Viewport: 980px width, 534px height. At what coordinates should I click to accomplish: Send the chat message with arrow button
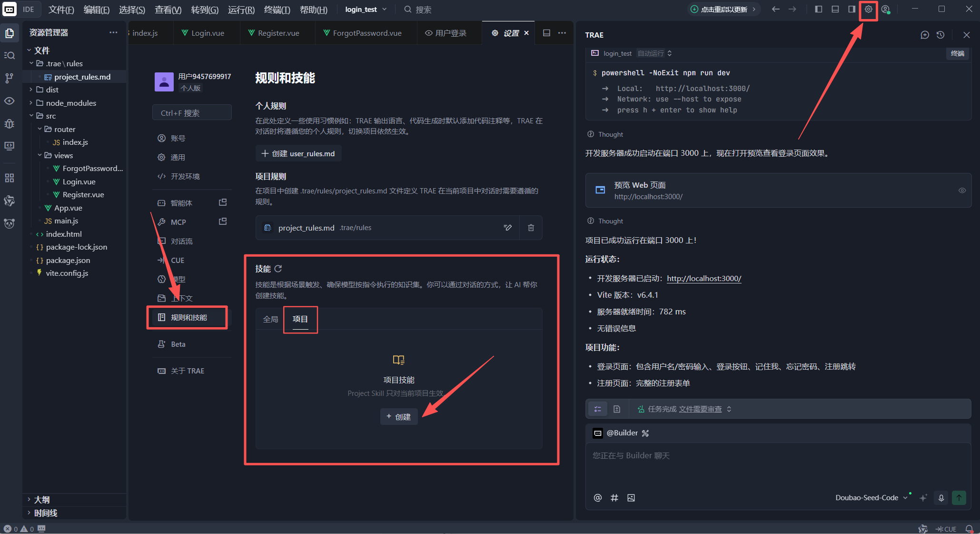(959, 498)
